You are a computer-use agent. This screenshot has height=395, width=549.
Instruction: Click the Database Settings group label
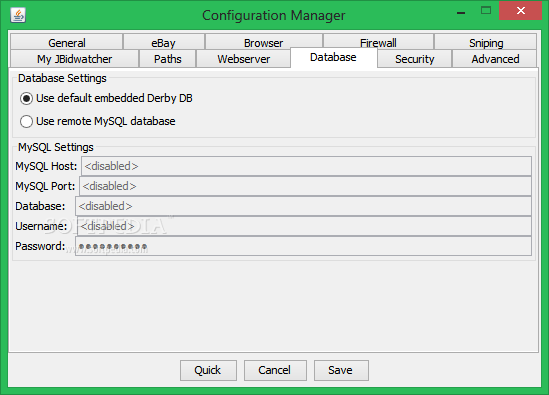click(x=62, y=78)
